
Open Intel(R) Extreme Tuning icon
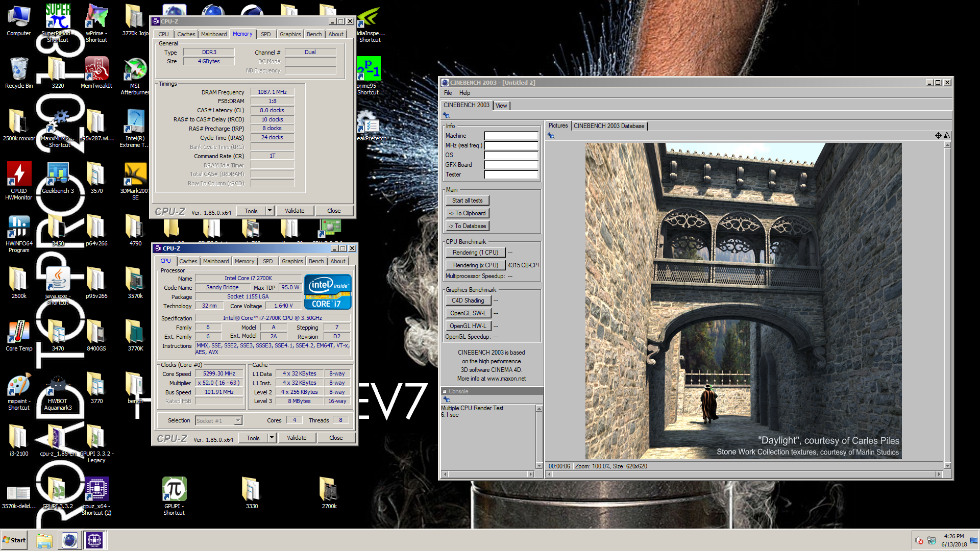[135, 128]
